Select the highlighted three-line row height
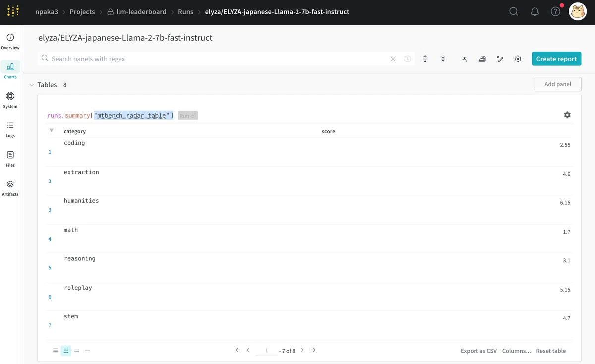The image size is (595, 364). click(66, 351)
